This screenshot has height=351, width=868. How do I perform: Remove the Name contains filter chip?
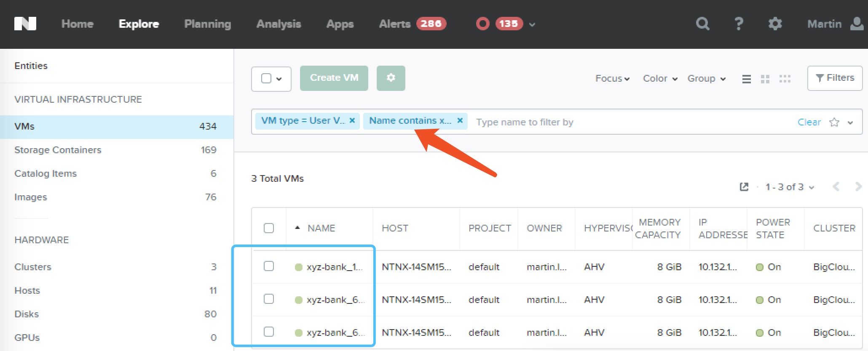point(460,120)
